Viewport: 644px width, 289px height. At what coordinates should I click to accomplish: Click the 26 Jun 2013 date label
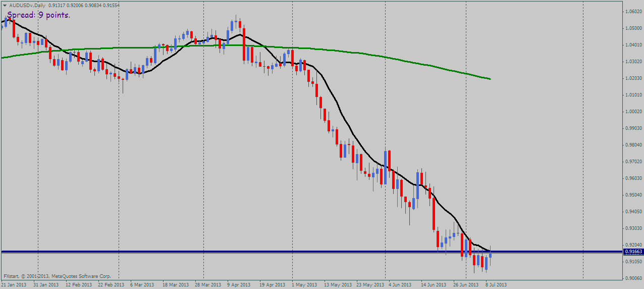coord(466,285)
